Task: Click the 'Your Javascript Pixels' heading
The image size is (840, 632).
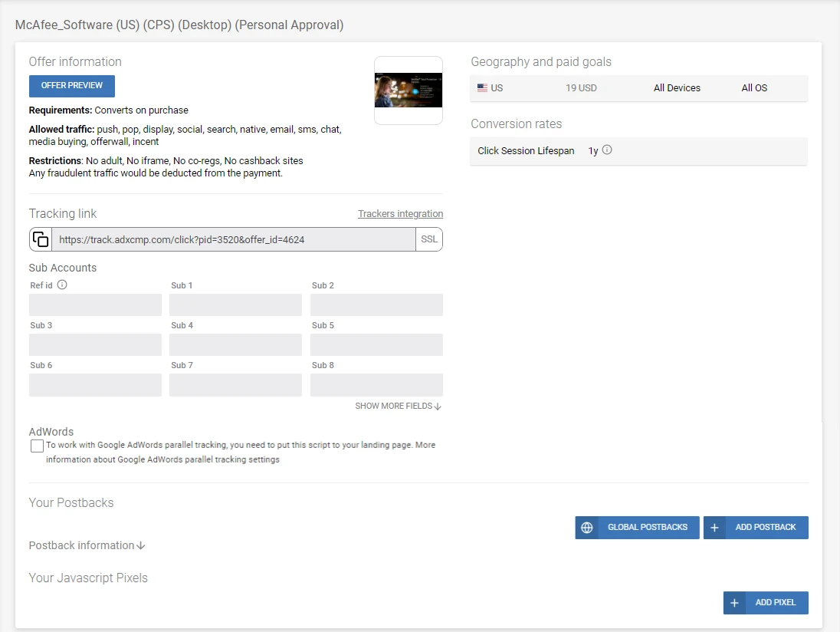Action: (x=88, y=578)
